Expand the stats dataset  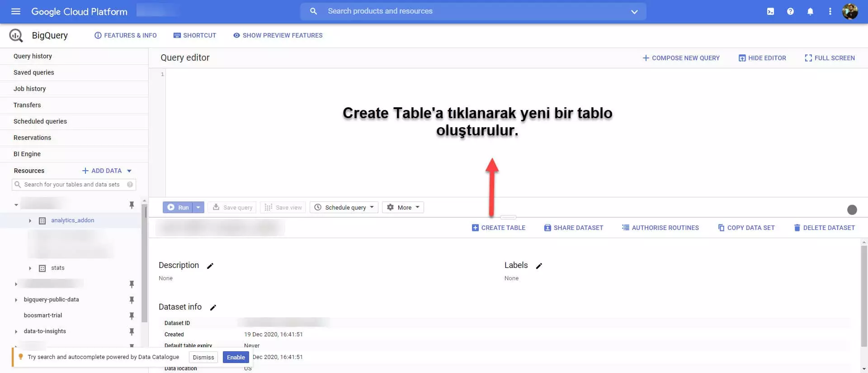click(x=30, y=268)
